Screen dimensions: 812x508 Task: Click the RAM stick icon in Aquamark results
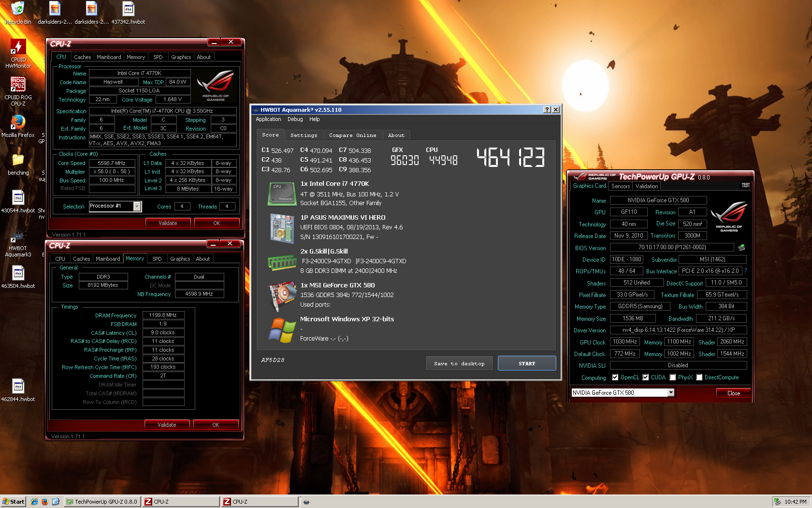282,262
